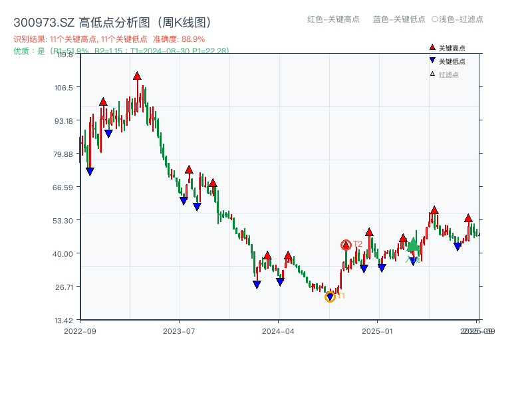Select the blue low-point triangle near 2024-04
Viewport: 532px width, 399px height.
point(281,282)
